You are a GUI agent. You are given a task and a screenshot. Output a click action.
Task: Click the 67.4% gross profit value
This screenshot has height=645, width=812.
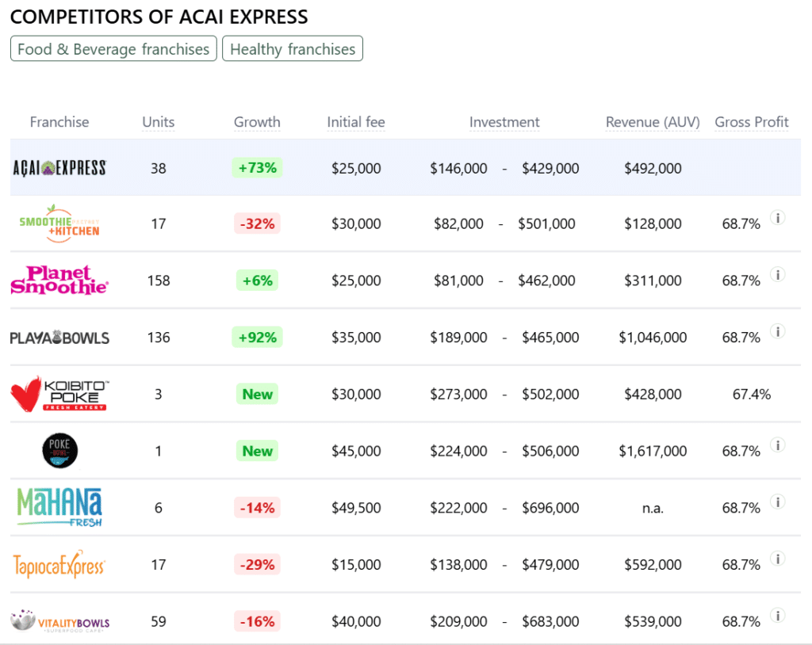(752, 395)
